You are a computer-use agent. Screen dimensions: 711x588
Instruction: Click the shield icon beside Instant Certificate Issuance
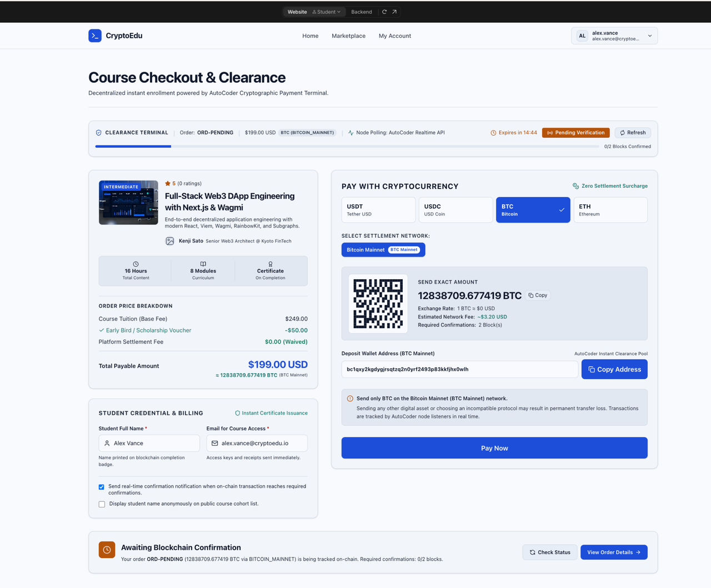238,413
